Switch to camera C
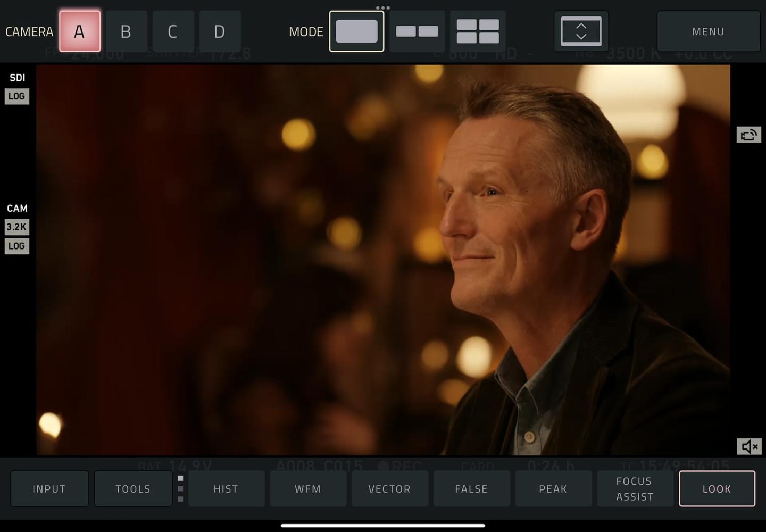 click(x=173, y=31)
